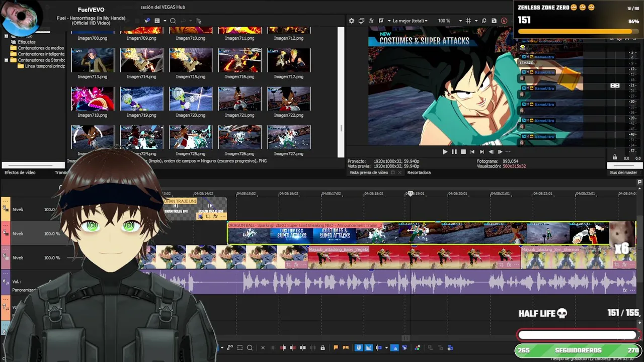Select the Envelope edit tool
This screenshot has height=362, width=644.
point(230,347)
